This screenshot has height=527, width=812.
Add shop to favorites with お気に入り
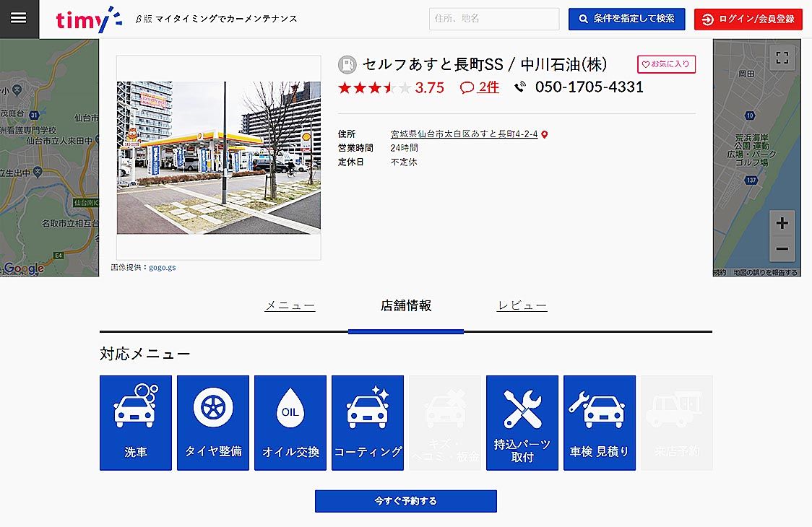pyautogui.click(x=666, y=64)
